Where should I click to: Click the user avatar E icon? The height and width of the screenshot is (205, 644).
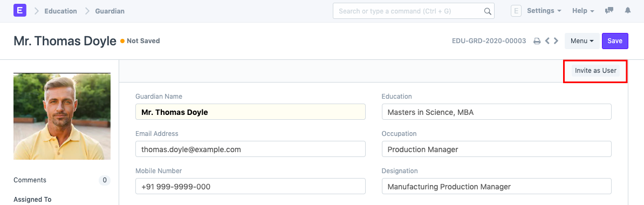click(516, 11)
